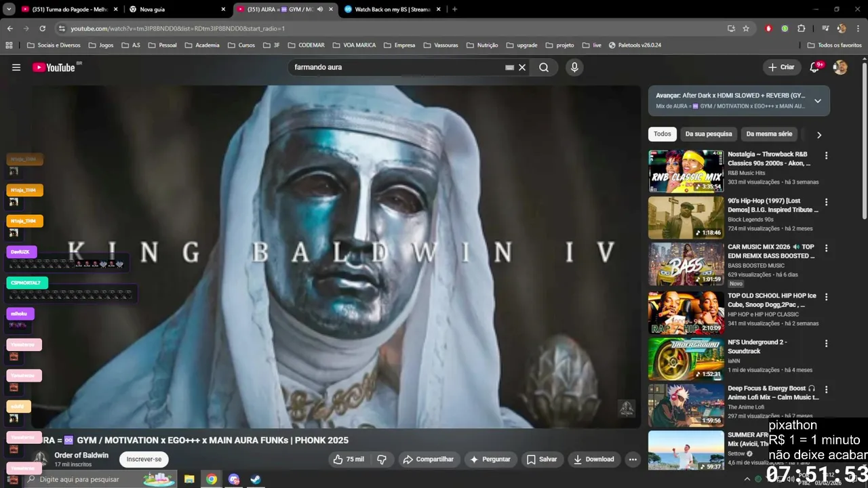The height and width of the screenshot is (488, 868).
Task: Click the address bar URL
Action: point(178,28)
